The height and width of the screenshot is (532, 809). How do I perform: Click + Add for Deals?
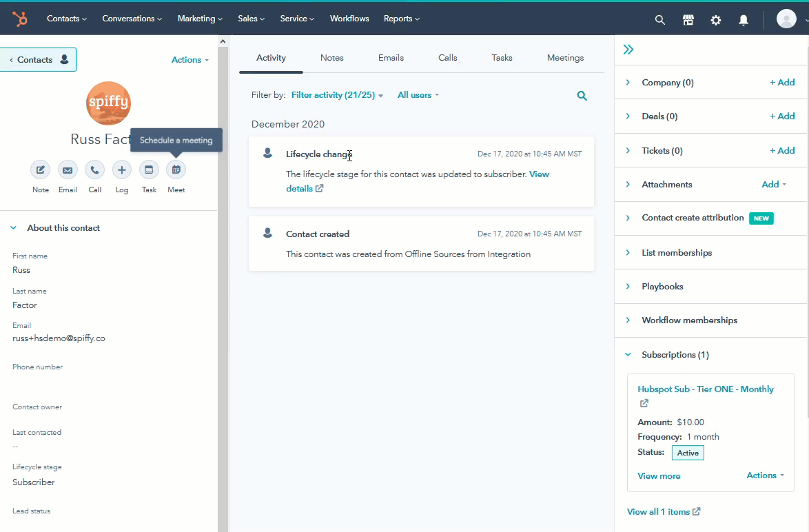(x=782, y=116)
